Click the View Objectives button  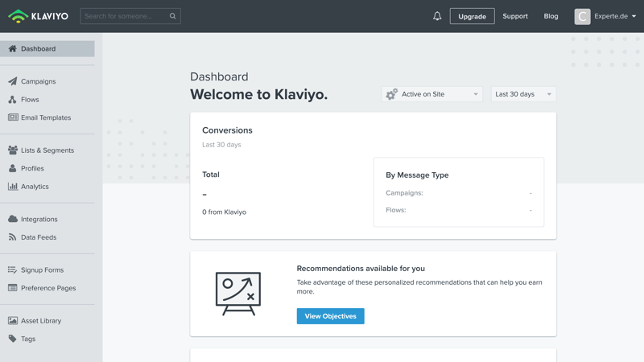pos(330,316)
